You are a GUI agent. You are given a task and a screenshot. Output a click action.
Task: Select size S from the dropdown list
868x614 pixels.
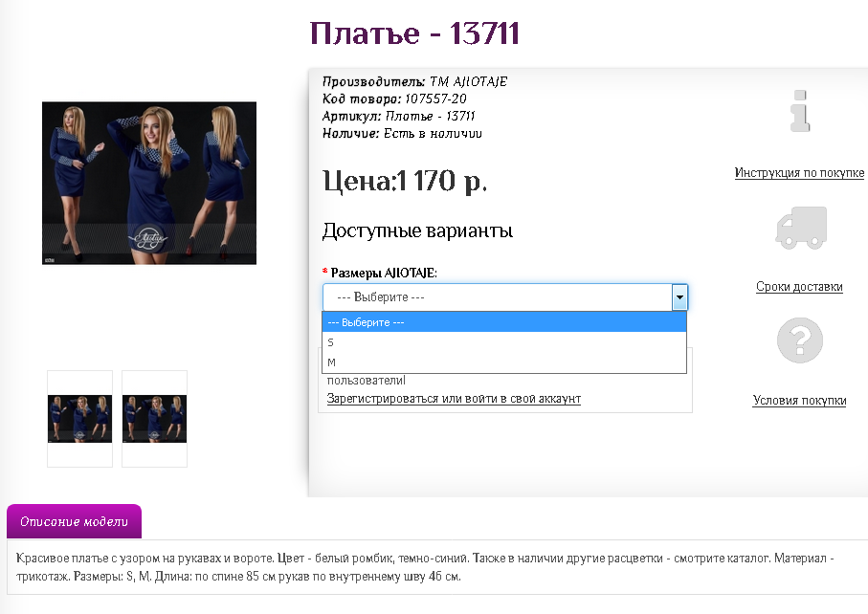point(504,342)
